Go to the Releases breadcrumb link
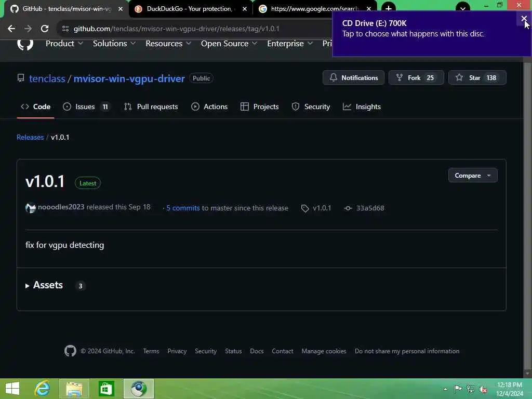The height and width of the screenshot is (399, 532). point(30,137)
